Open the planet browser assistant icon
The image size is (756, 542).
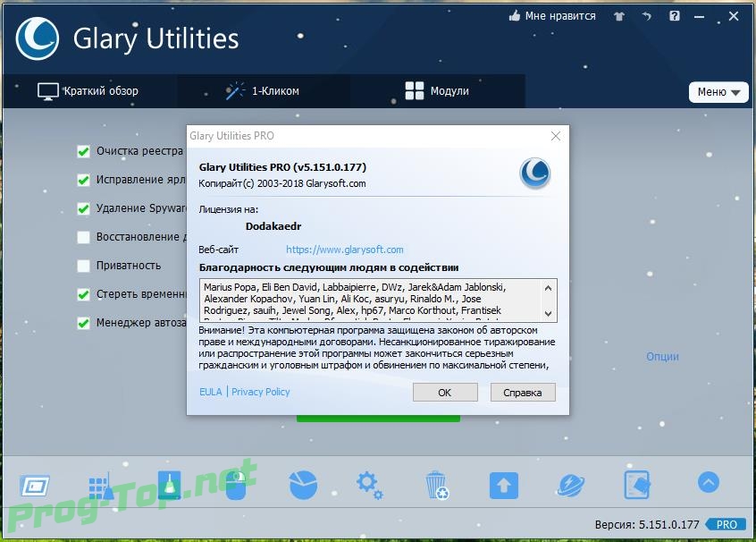(571, 485)
